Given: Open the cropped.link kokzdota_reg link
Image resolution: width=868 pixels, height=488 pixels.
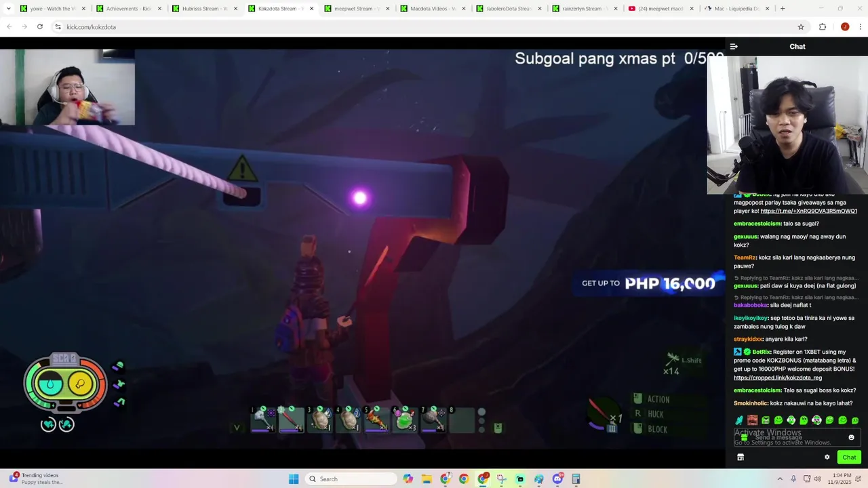Looking at the screenshot, I should tap(777, 378).
